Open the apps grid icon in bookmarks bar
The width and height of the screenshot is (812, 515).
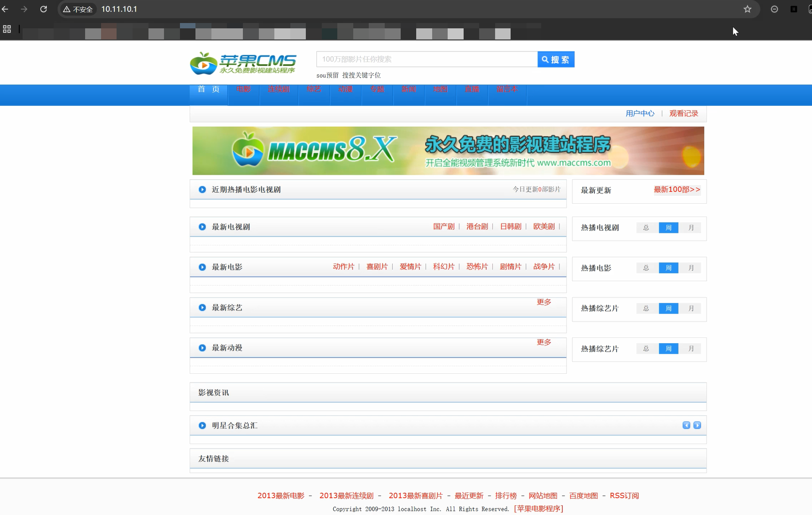pyautogui.click(x=7, y=29)
